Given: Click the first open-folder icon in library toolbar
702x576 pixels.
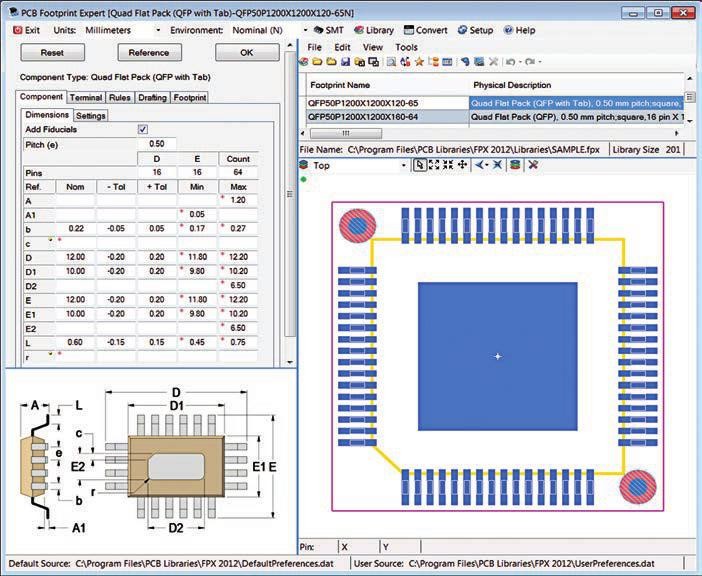Looking at the screenshot, I should (317, 62).
